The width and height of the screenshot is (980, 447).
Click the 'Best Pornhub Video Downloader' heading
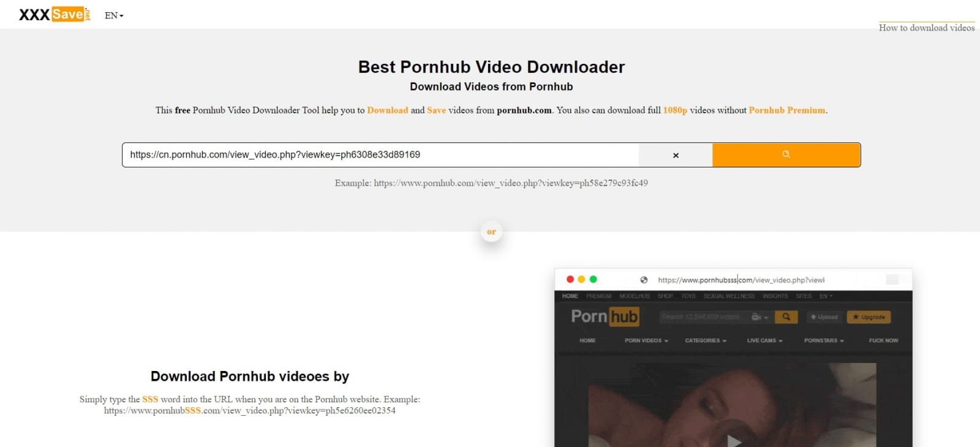pos(491,67)
